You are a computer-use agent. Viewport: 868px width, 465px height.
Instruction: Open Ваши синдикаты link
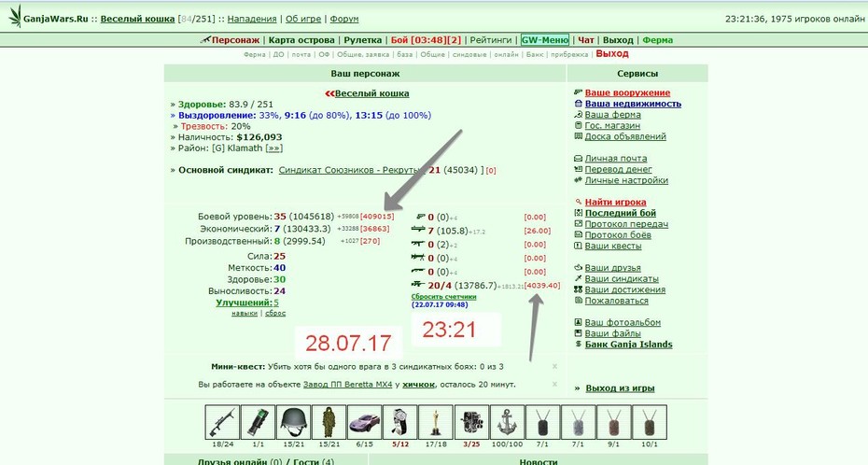[621, 279]
